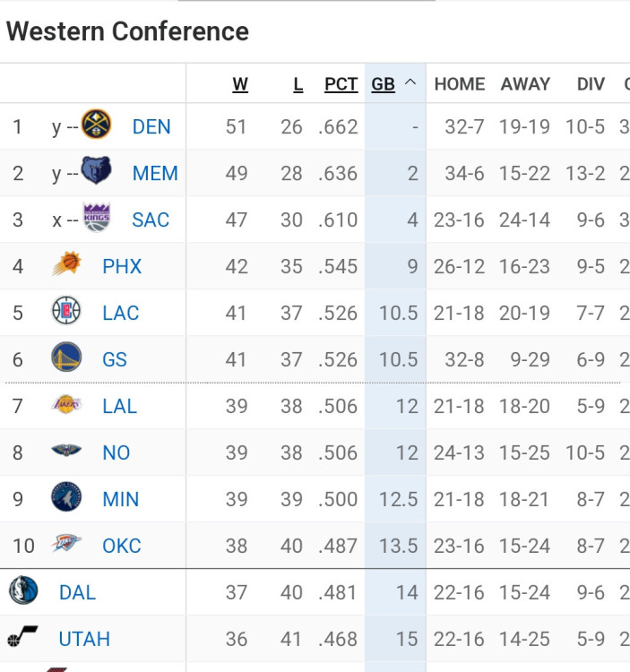Viewport: 630px width, 672px height.
Task: Click the Dallas Mavericks logo
Action: coord(22,592)
